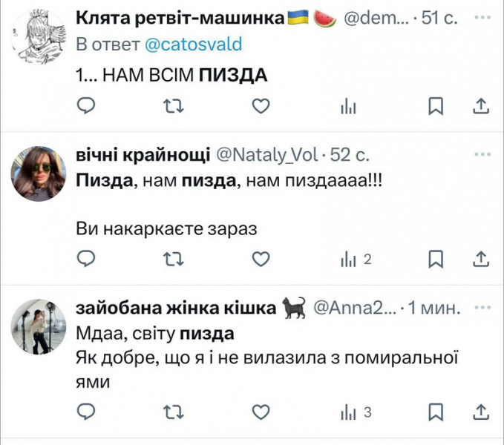Like the вічні крайнощі tweet

point(260,259)
